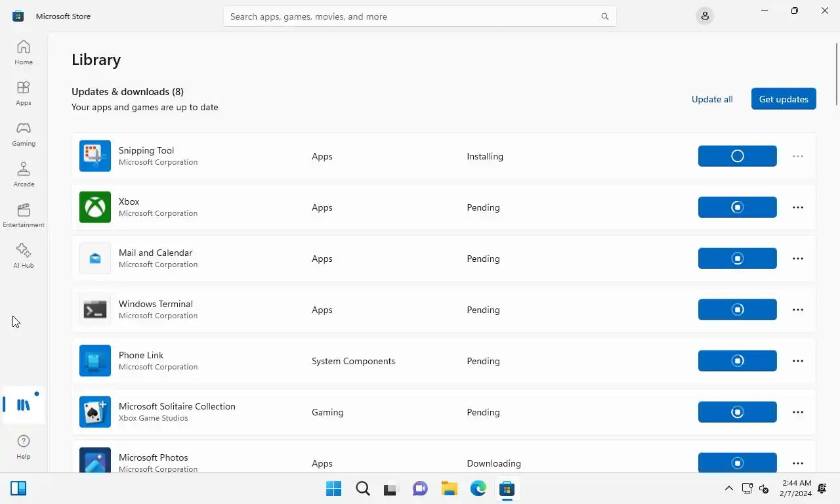
Task: Open the AI Hub section
Action: 24,256
